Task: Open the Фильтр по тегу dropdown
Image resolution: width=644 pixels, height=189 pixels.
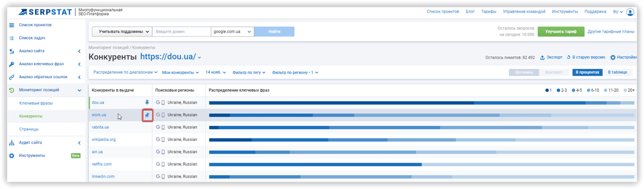Action: [249, 72]
